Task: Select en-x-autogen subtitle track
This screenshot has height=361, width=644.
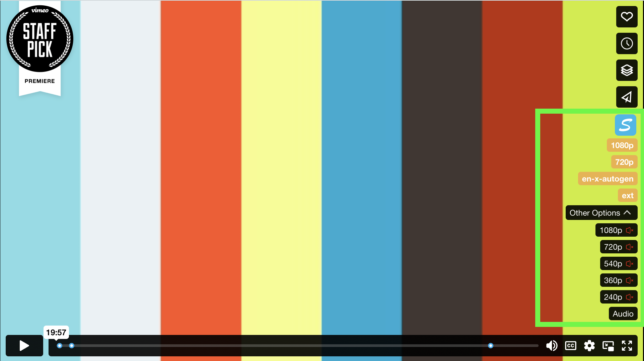Action: pos(607,179)
